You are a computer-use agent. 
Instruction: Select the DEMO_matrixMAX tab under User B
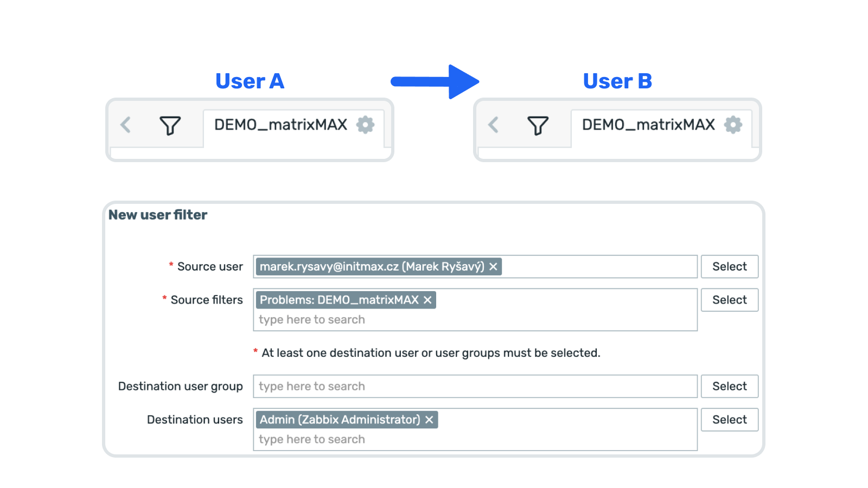[648, 125]
